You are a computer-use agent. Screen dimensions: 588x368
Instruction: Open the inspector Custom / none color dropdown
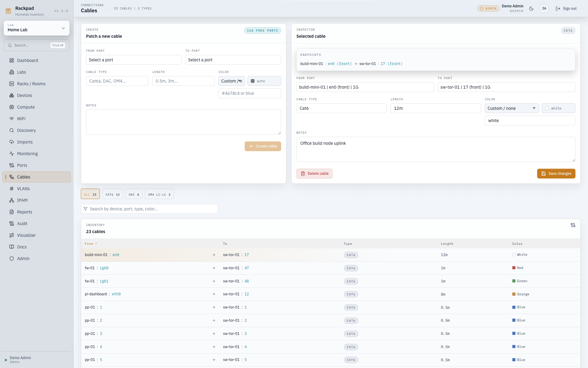(512, 108)
